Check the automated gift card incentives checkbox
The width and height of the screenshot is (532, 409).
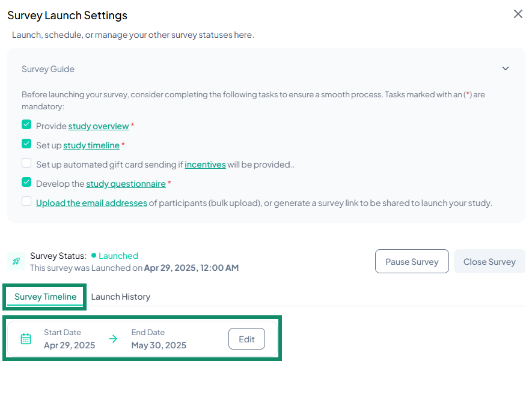coord(26,163)
